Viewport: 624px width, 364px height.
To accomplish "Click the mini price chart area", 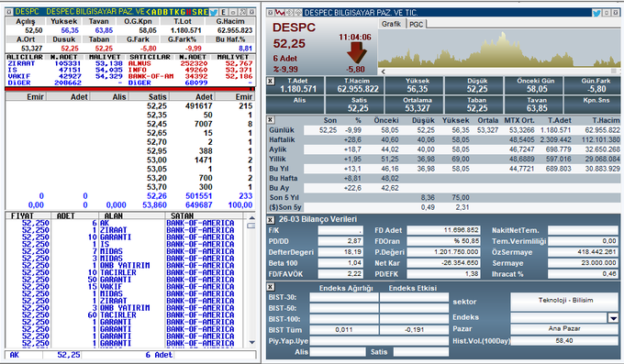I will [499, 49].
